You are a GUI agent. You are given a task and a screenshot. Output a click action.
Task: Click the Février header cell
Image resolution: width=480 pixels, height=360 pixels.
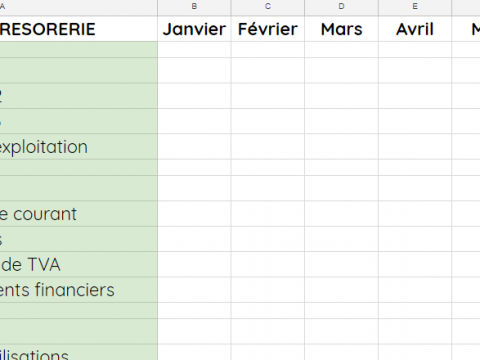click(x=268, y=29)
